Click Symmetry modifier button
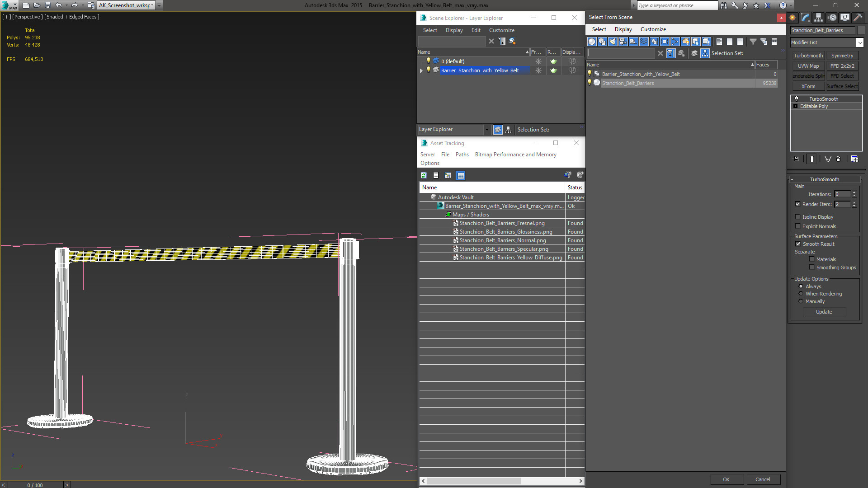868x488 pixels. pyautogui.click(x=842, y=56)
